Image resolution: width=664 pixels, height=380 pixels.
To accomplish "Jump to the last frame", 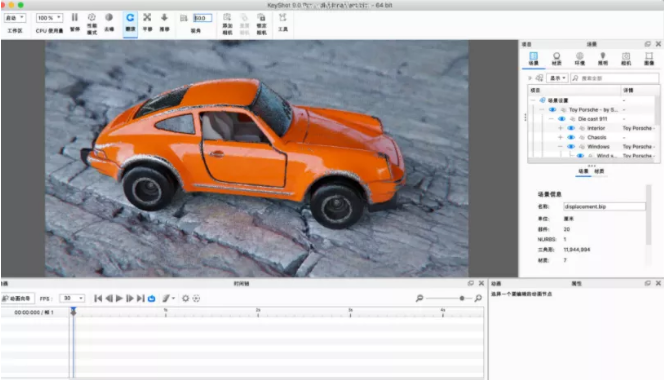I will coord(141,298).
